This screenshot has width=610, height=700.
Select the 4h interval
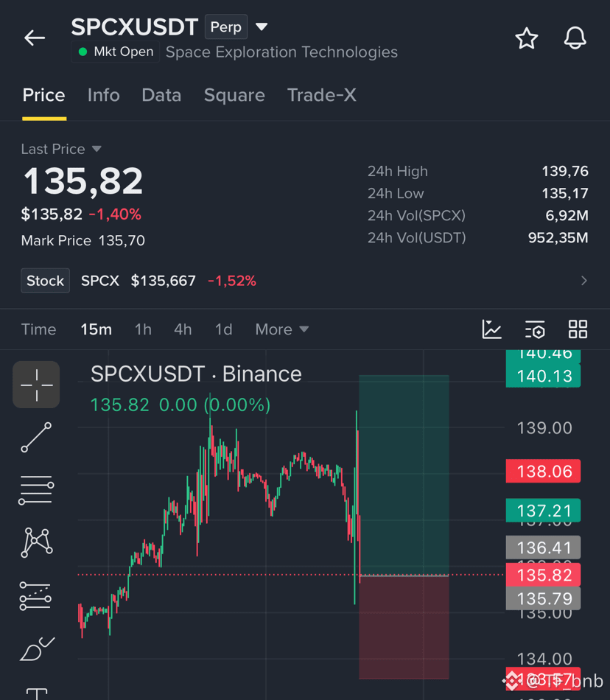pos(183,329)
